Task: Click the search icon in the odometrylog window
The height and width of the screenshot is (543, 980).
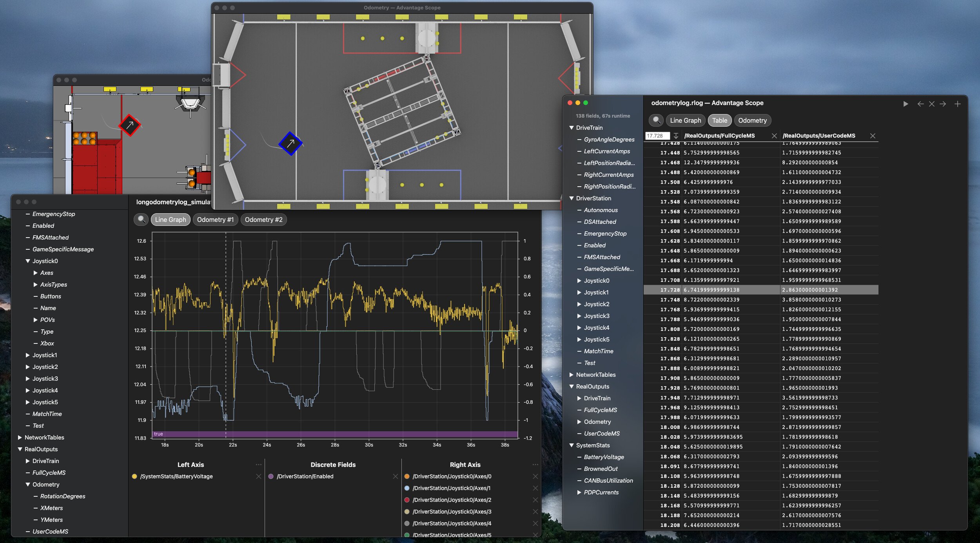Action: click(656, 120)
